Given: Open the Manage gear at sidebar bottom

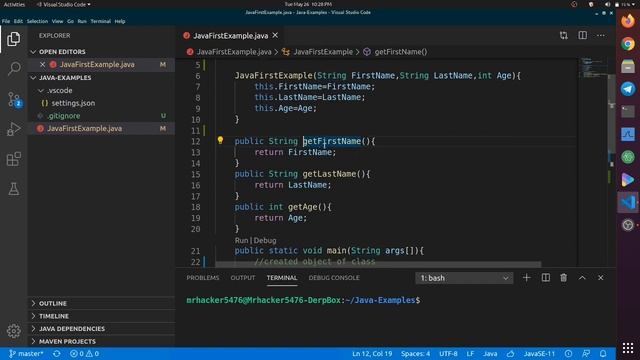Looking at the screenshot, I should coord(13,331).
